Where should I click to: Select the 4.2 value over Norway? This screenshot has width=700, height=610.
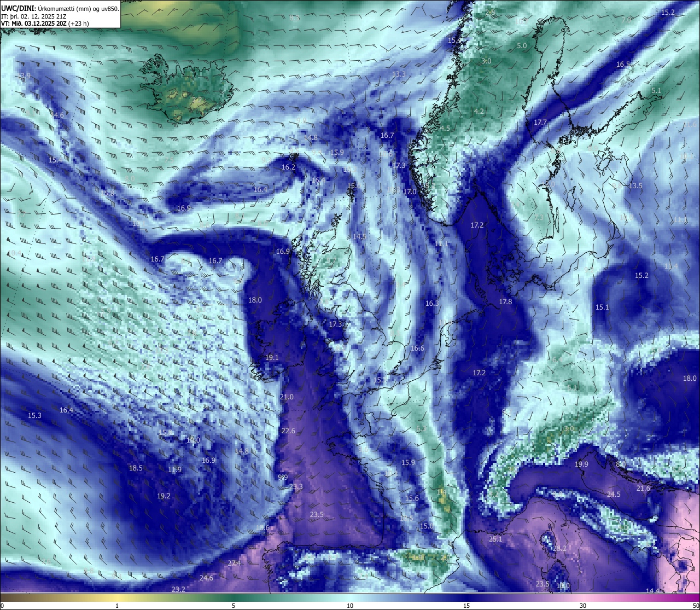pos(479,111)
